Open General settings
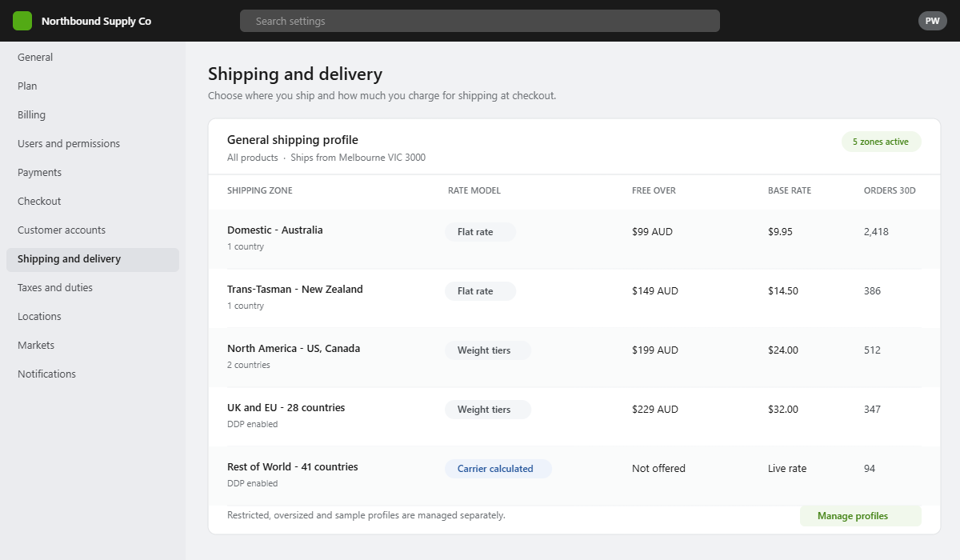This screenshot has height=560, width=960. 93,58
